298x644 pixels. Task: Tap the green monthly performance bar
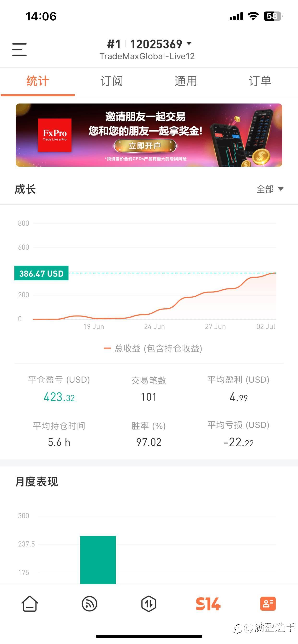click(98, 559)
